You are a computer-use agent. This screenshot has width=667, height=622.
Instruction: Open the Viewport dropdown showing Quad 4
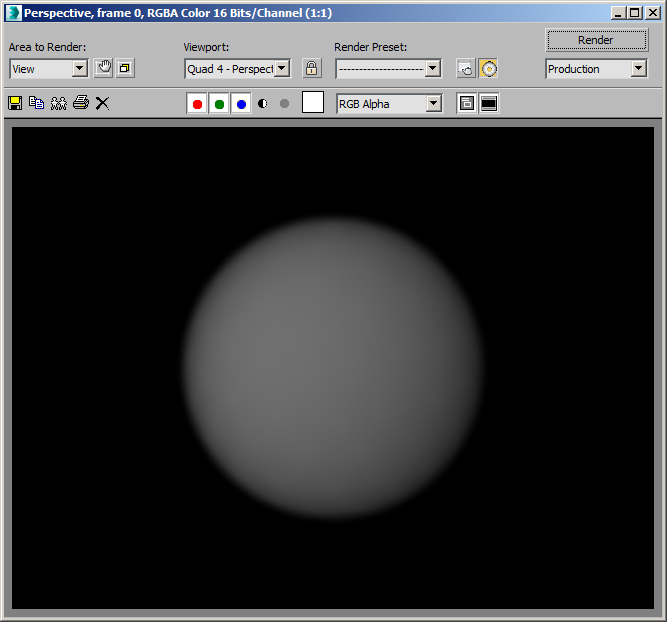point(237,68)
